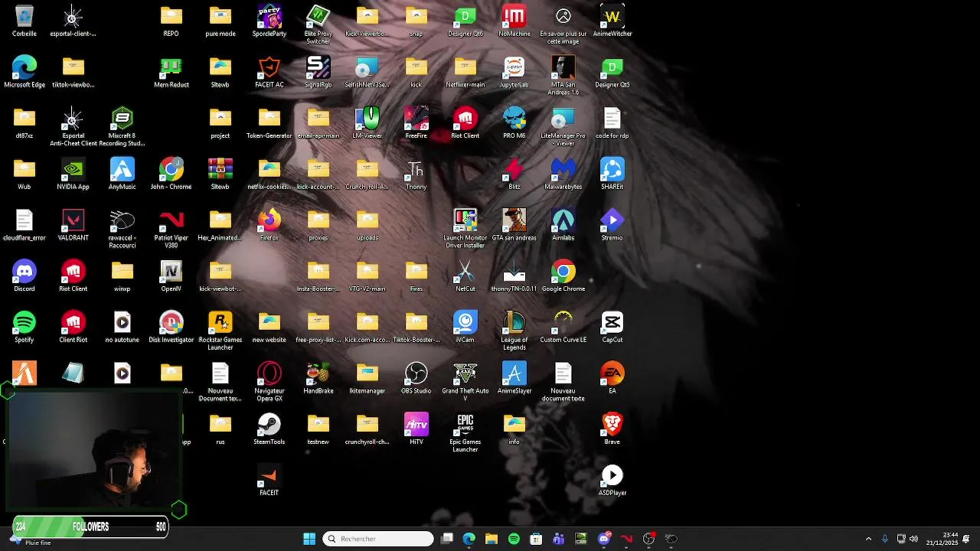Launch Firefox browser shortcut
Screen dimensions: 980x551
[269, 226]
